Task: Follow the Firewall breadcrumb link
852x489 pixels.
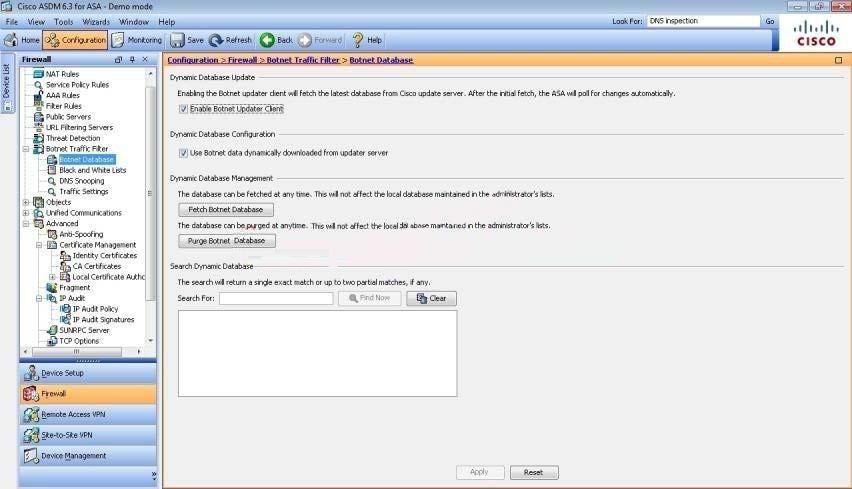Action: 242,60
